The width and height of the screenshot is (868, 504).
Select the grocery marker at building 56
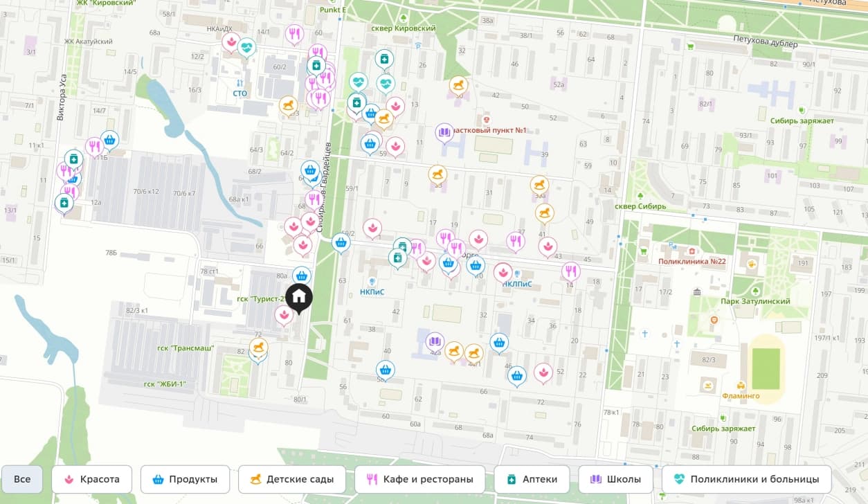(x=386, y=370)
